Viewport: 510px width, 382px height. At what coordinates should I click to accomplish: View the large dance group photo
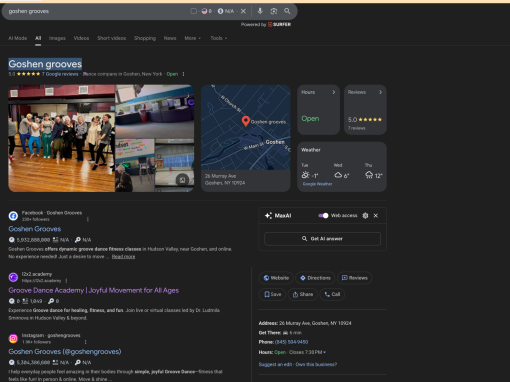pos(61,138)
